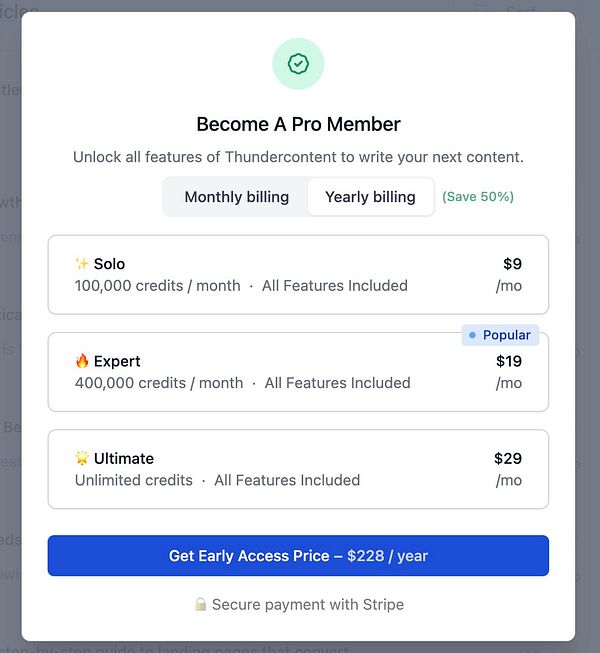Viewport: 600px width, 653px height.
Task: Click the green verified badge icon
Action: [298, 64]
